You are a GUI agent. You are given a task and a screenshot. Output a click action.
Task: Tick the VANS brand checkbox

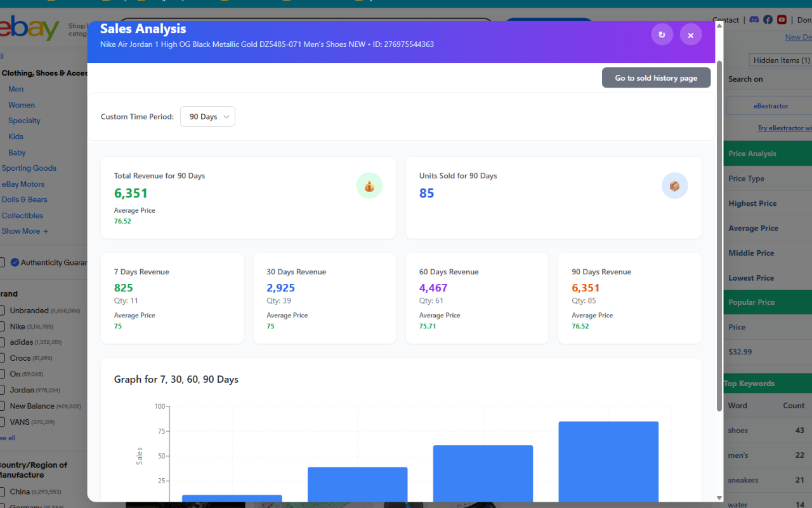(x=2, y=422)
